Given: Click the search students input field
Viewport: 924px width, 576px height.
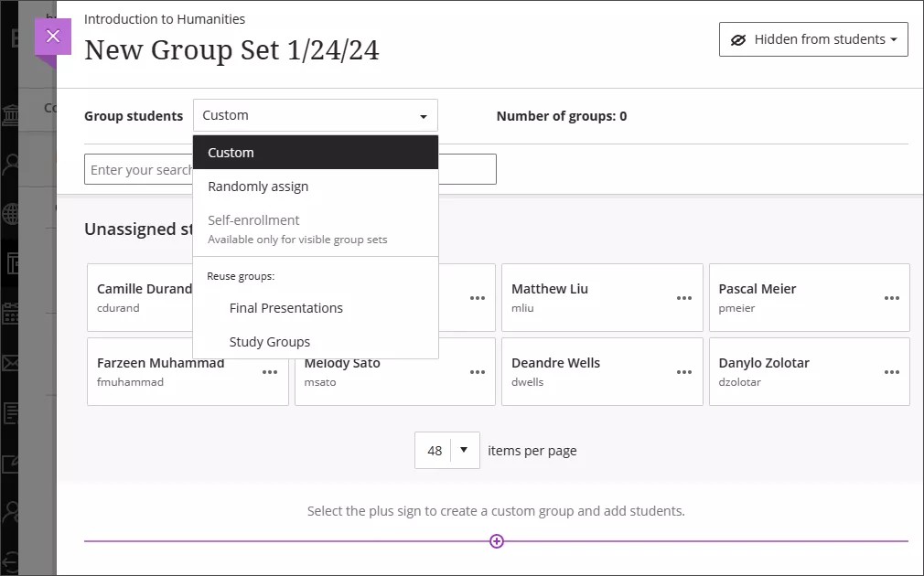Looking at the screenshot, I should click(x=138, y=169).
